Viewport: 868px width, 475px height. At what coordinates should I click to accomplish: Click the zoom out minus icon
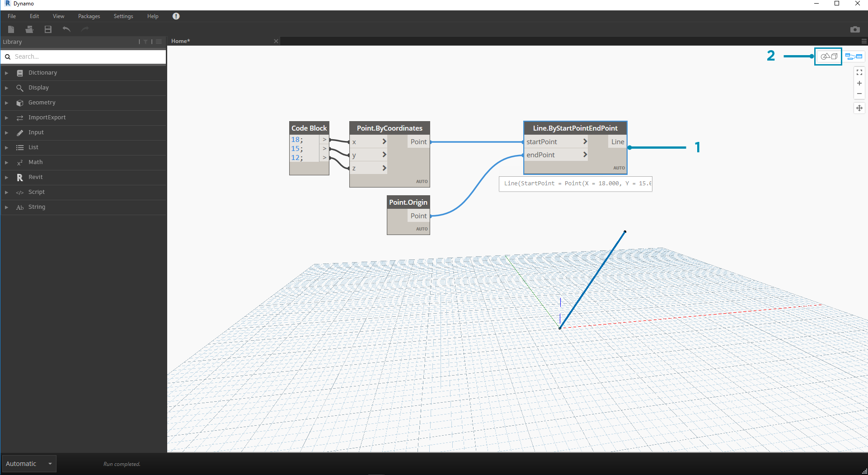859,94
